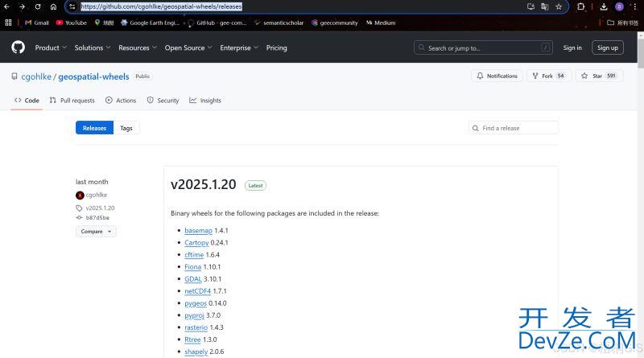This screenshot has height=358, width=644.
Task: Go forward in browser history
Action: click(22, 6)
